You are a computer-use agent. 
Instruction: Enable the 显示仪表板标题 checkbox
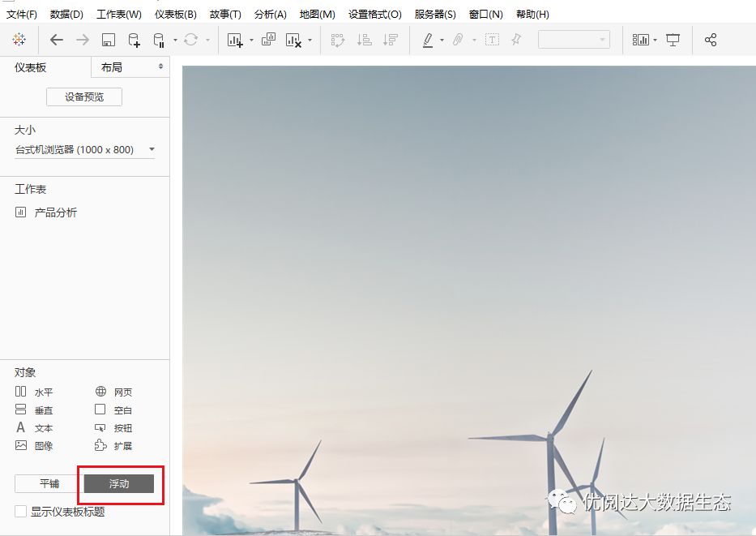21,512
